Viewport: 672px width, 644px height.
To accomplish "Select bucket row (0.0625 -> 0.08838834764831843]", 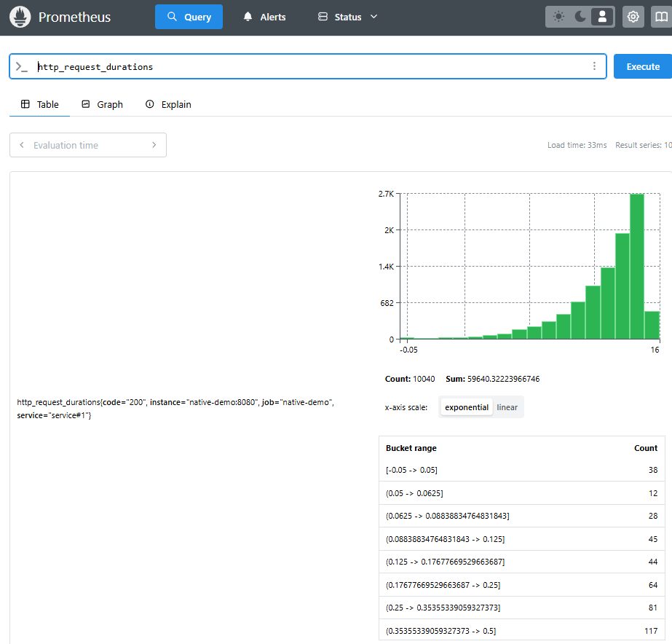I will (x=521, y=516).
